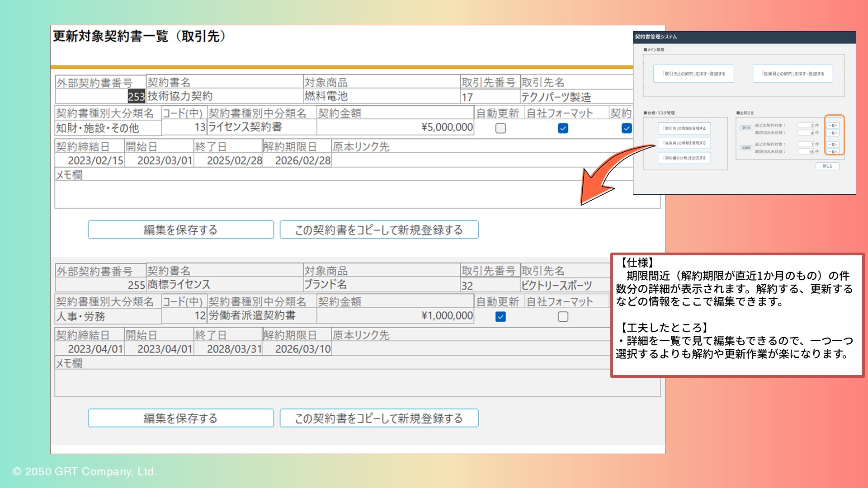Click 編集を保存する for contract 253

(x=180, y=230)
